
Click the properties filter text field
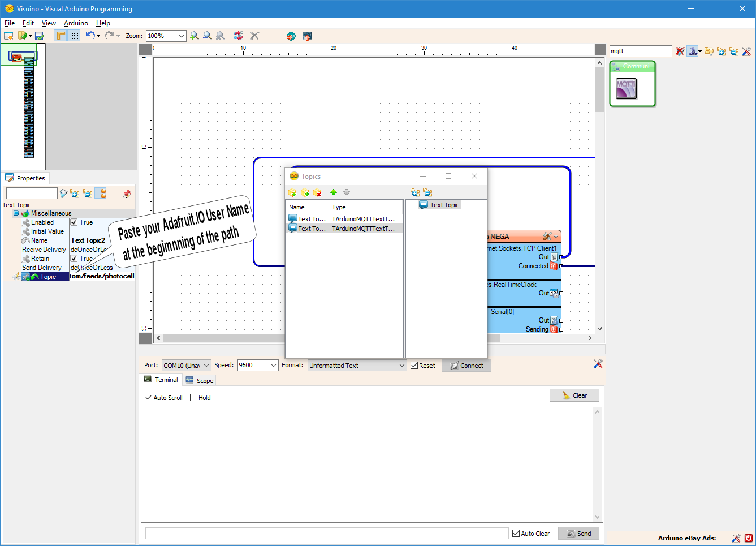32,194
